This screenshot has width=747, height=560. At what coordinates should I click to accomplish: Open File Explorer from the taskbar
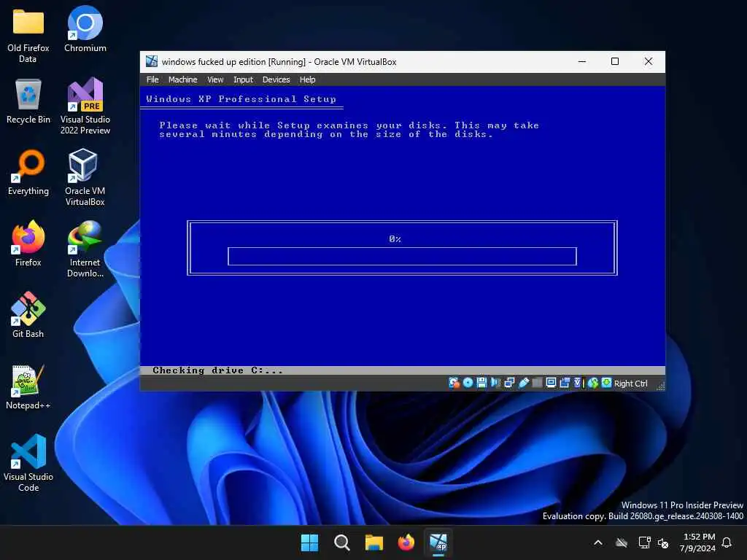374,542
